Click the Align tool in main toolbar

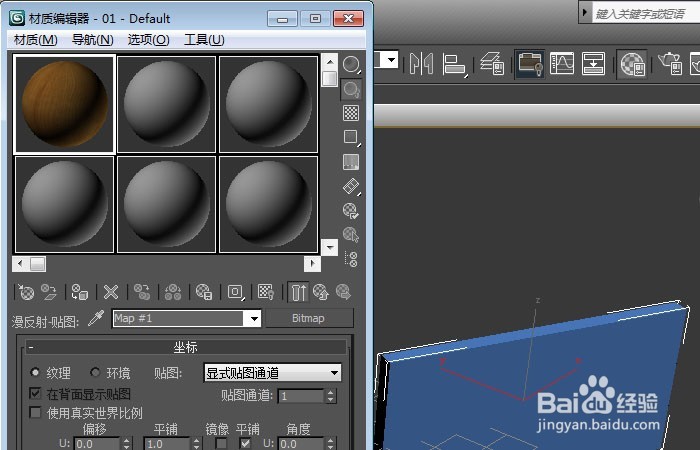454,64
